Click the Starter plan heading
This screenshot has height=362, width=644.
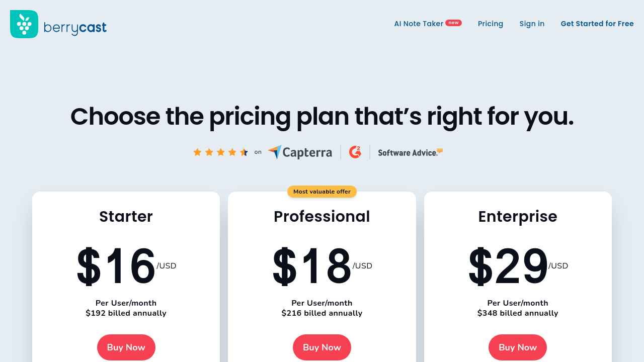pyautogui.click(x=126, y=216)
